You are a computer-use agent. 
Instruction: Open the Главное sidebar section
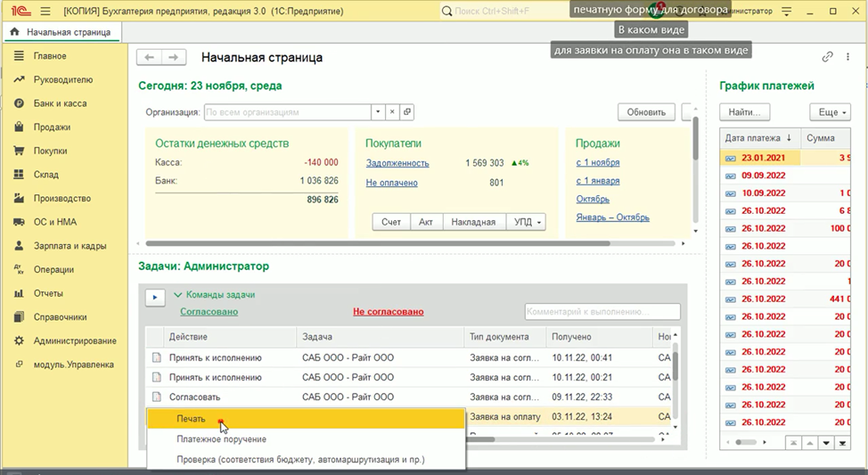(50, 56)
